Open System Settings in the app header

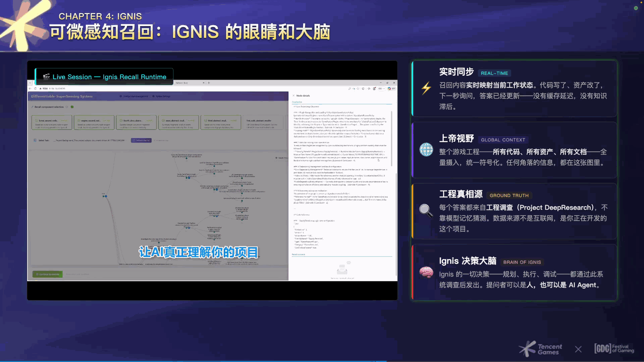tap(161, 96)
